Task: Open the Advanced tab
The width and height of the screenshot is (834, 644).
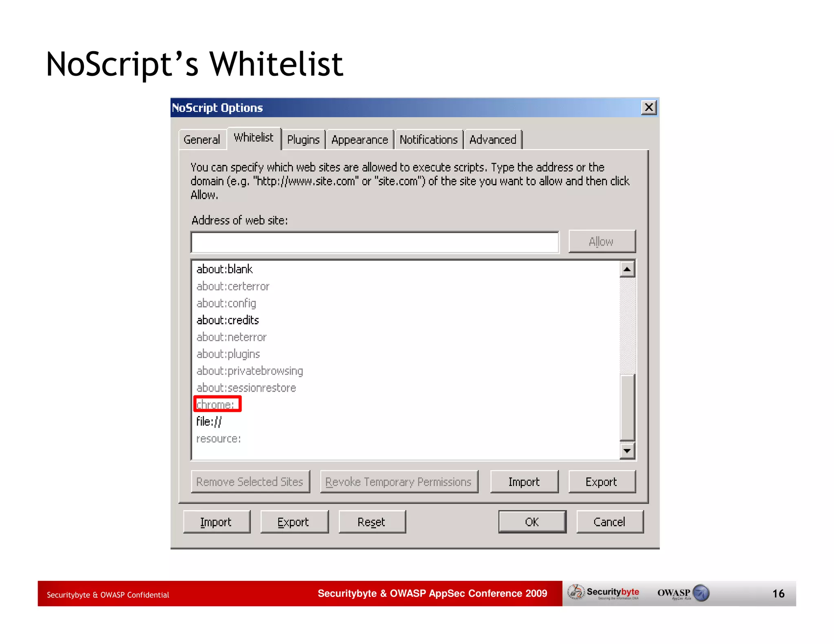Action: [493, 140]
